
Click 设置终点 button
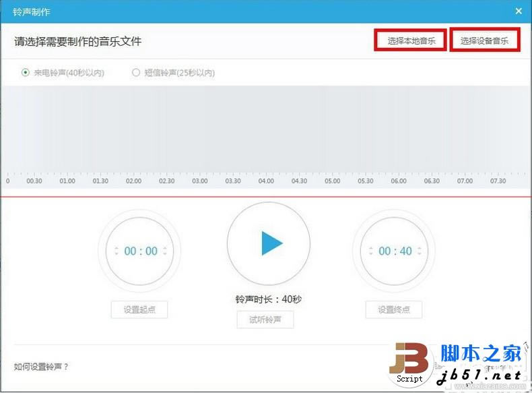pyautogui.click(x=394, y=309)
